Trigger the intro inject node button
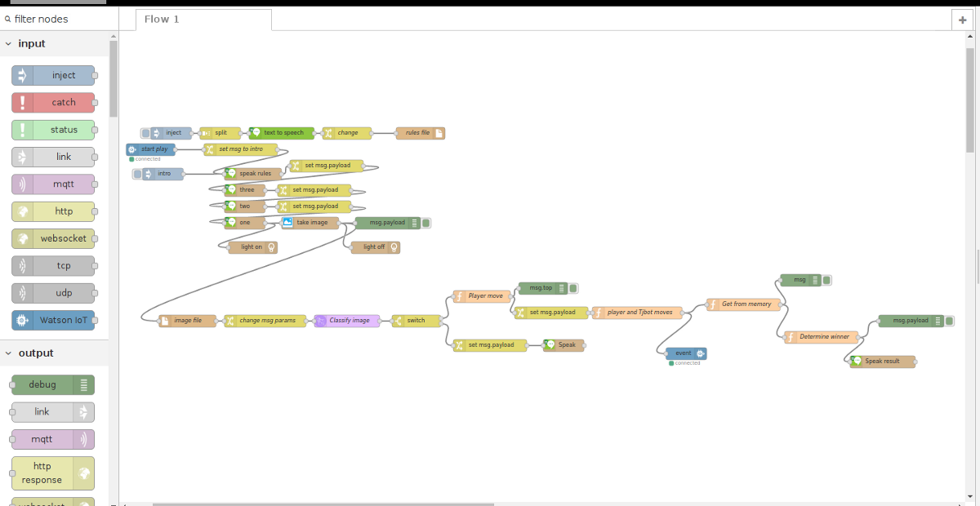This screenshot has height=506, width=980. coord(137,174)
